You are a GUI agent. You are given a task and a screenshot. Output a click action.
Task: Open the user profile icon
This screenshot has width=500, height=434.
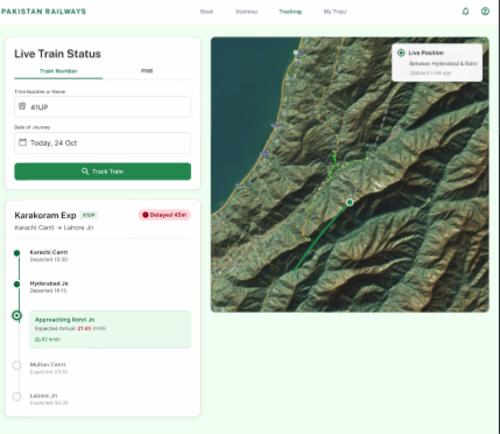pyautogui.click(x=485, y=11)
